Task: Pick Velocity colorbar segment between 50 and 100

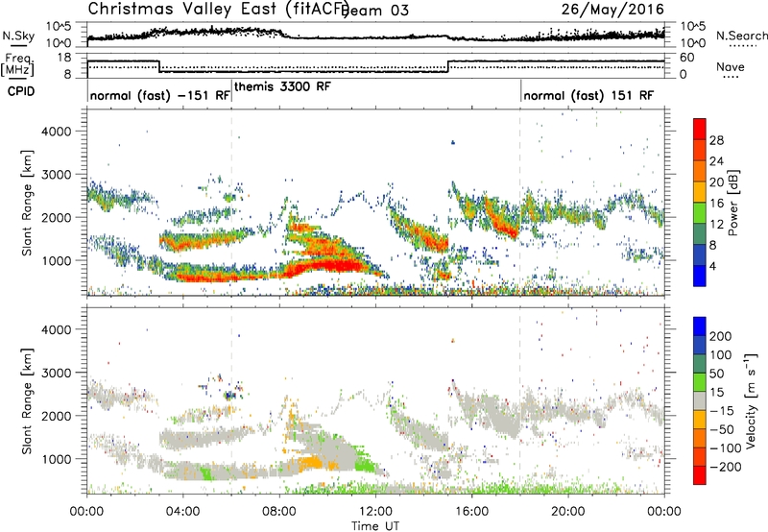Action: (x=700, y=364)
